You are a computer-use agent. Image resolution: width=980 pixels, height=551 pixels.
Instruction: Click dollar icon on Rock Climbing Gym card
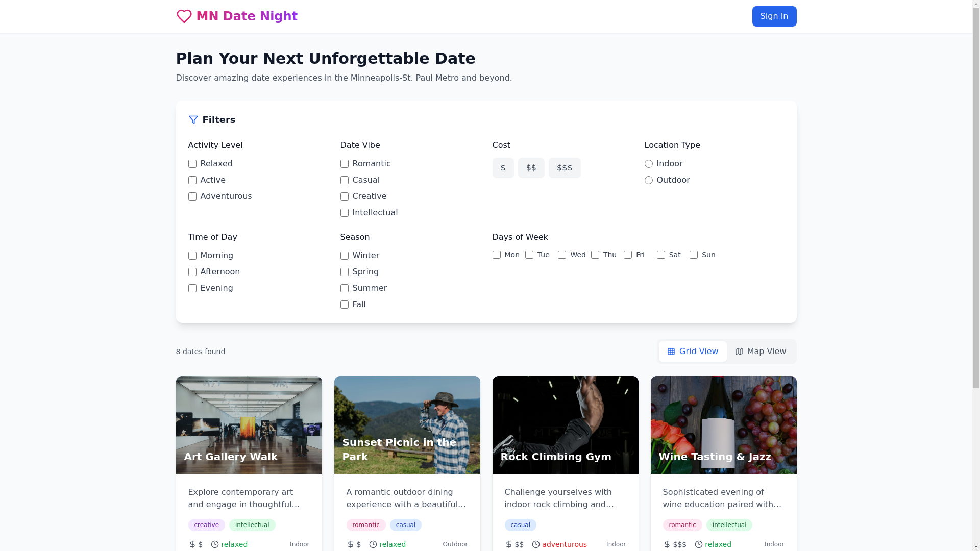point(509,544)
